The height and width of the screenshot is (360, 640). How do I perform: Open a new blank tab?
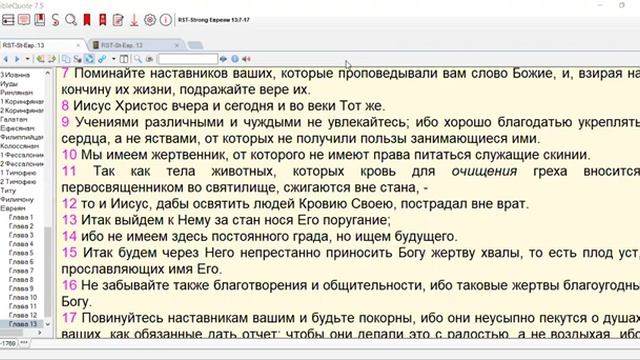(x=196, y=45)
